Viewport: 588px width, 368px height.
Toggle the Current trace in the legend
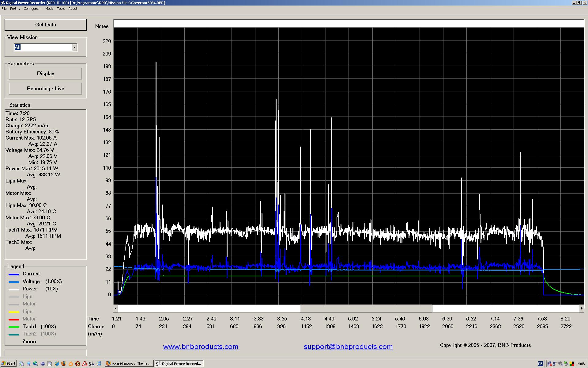pos(31,274)
